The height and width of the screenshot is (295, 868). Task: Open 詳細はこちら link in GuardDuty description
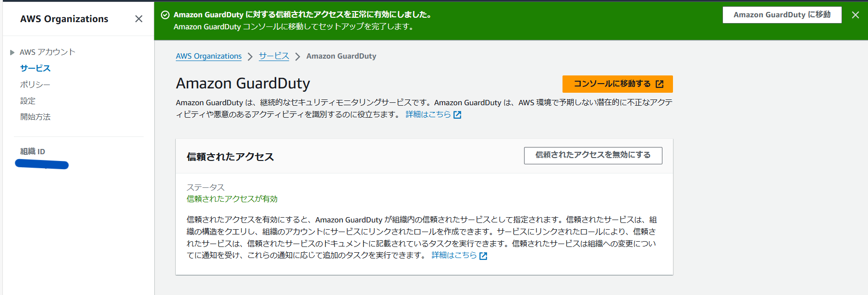point(428,114)
